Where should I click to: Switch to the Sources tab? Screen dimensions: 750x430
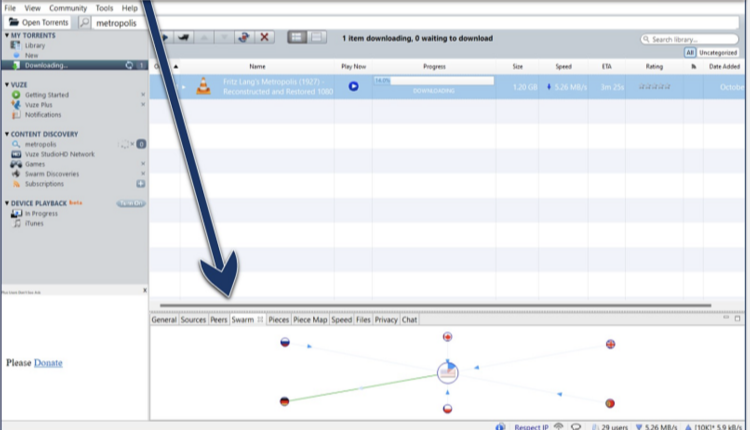click(x=193, y=320)
